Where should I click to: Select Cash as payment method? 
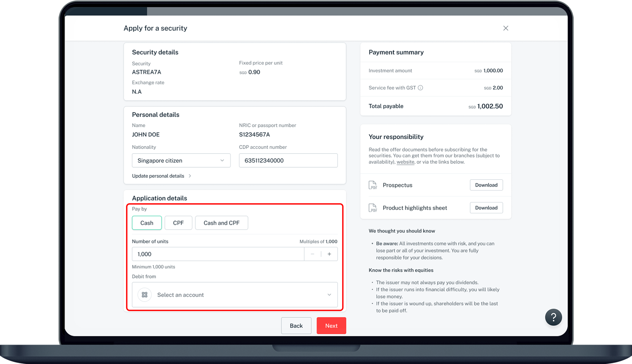[x=147, y=223]
